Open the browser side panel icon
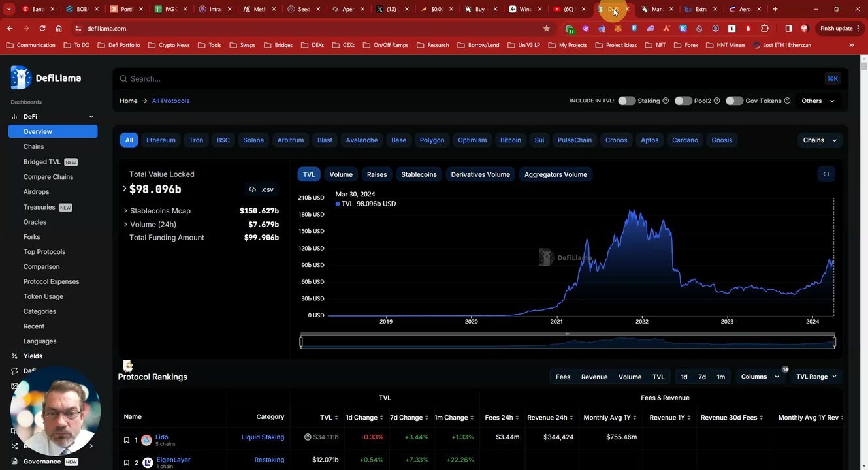 tap(788, 29)
